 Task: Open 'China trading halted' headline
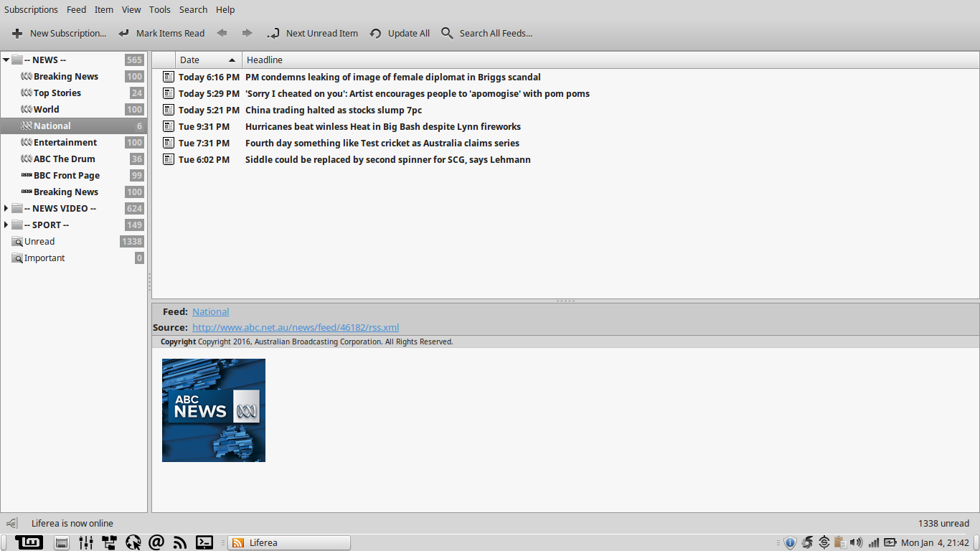[x=334, y=110]
